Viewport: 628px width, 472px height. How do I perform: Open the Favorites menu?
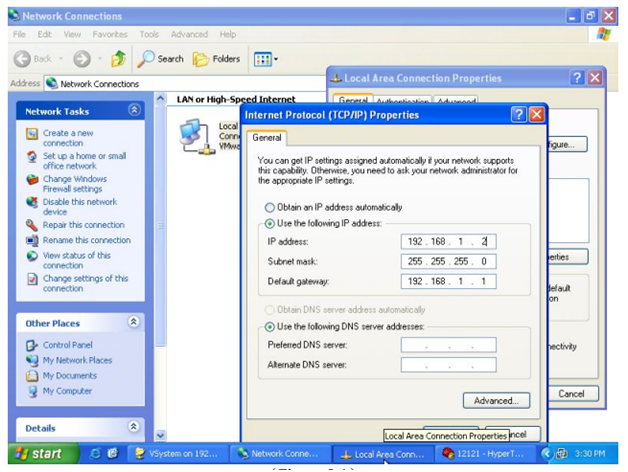pyautogui.click(x=110, y=34)
